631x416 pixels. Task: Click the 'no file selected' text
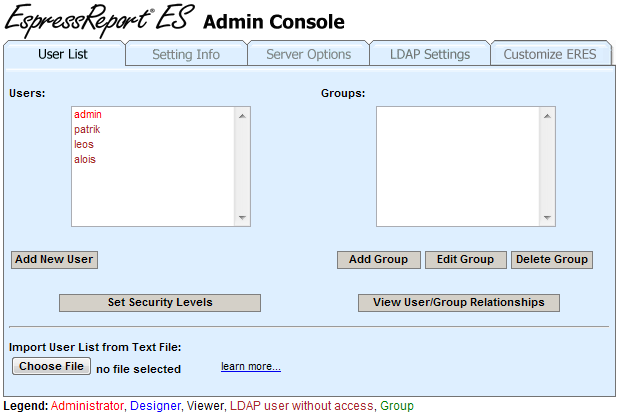pos(138,369)
